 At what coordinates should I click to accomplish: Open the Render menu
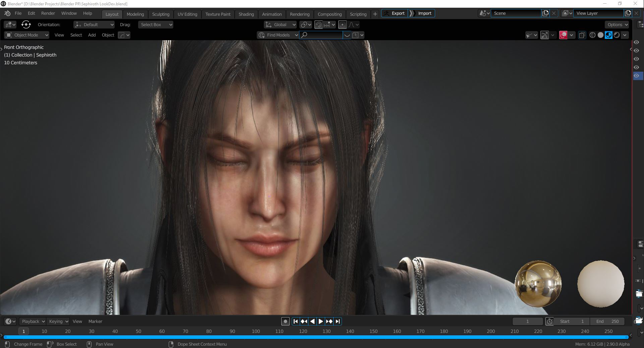tap(48, 13)
